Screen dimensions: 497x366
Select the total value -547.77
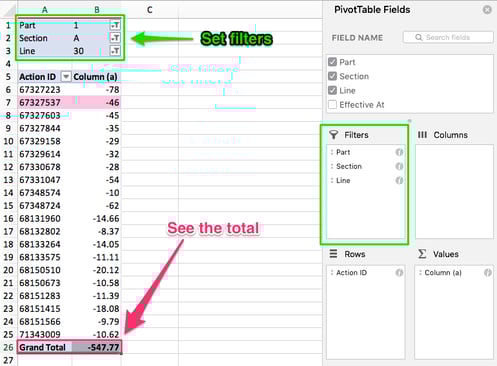[97, 347]
